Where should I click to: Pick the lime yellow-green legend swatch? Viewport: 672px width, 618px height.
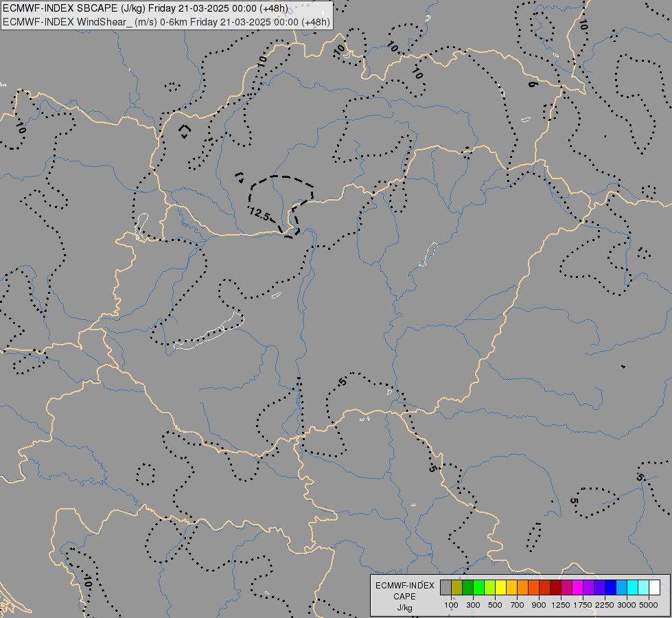tap(490, 587)
